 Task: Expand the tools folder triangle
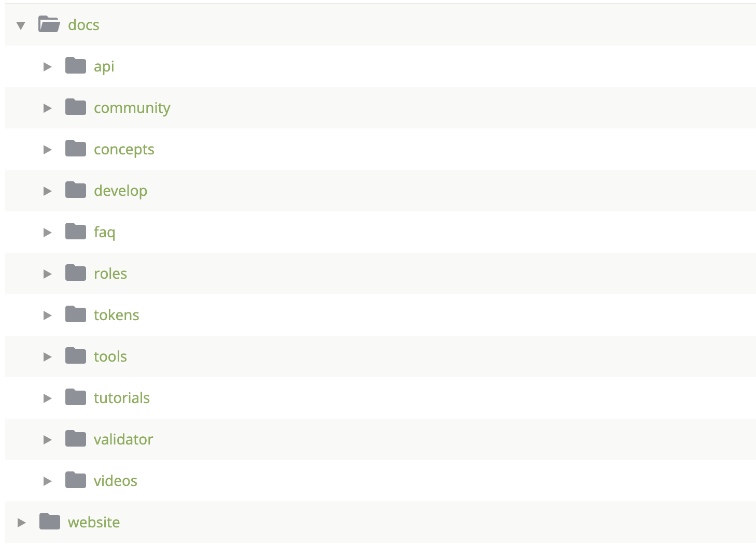[x=47, y=357]
